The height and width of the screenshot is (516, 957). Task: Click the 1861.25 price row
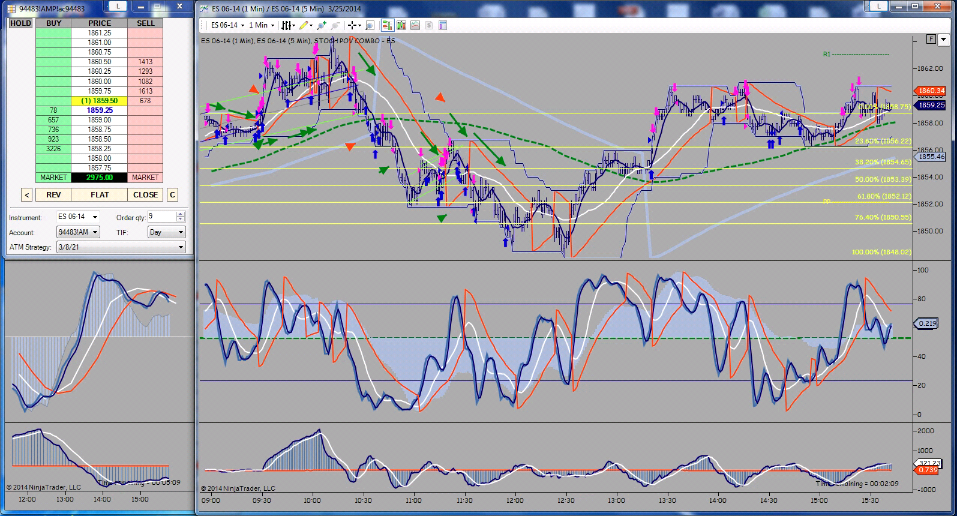pyautogui.click(x=99, y=32)
